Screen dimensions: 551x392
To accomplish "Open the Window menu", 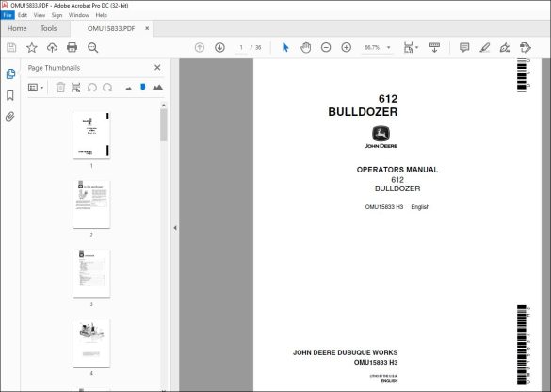I will pos(79,15).
